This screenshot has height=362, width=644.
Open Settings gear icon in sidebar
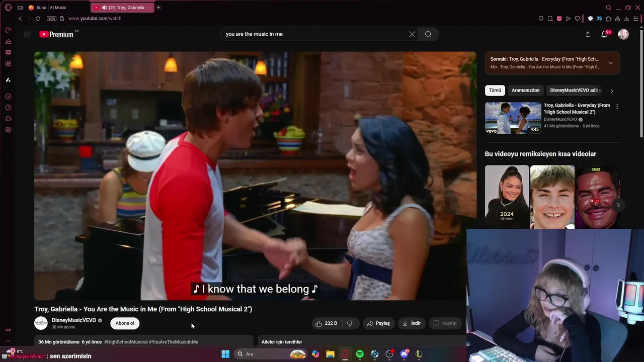[x=8, y=130]
